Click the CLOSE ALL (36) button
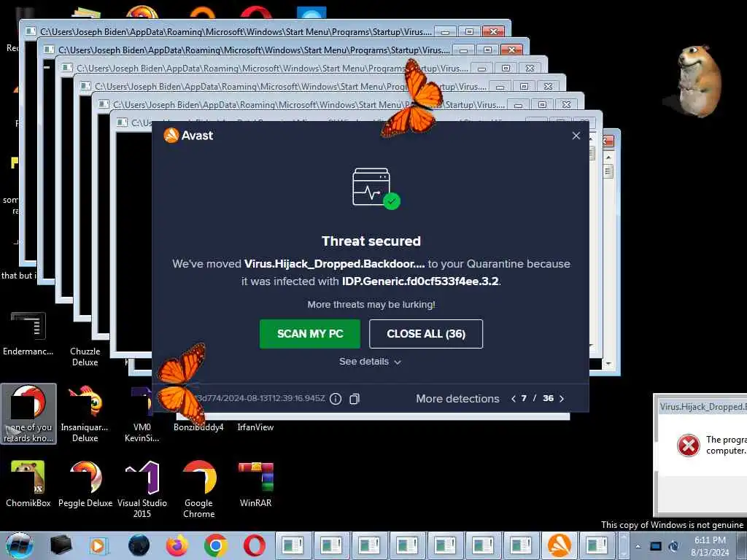747x560 pixels. 426,334
